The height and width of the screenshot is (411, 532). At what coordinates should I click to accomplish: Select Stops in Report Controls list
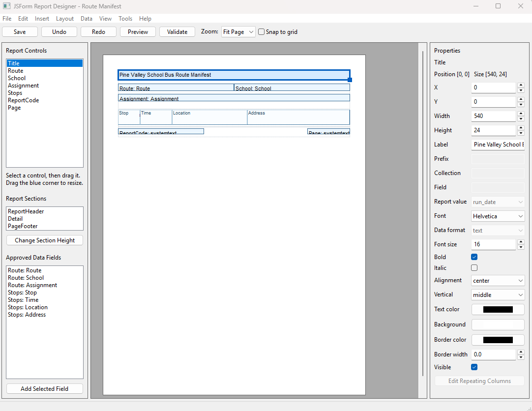[44, 93]
